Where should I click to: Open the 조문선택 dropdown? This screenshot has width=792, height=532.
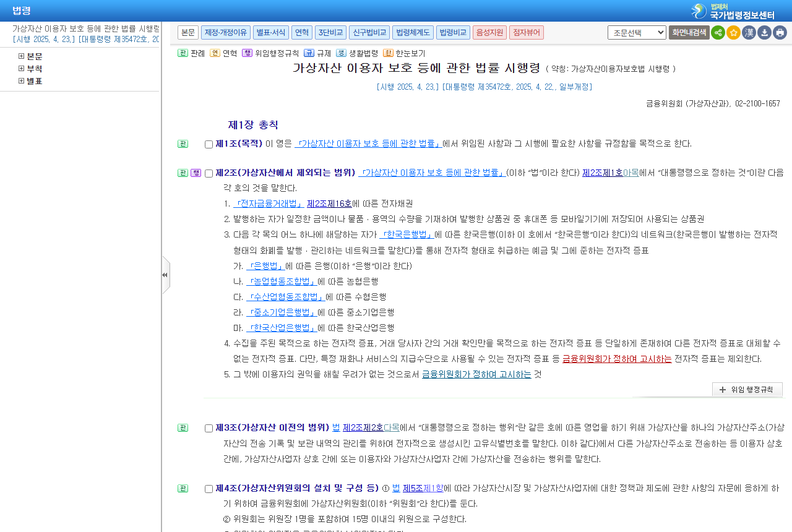637,32
